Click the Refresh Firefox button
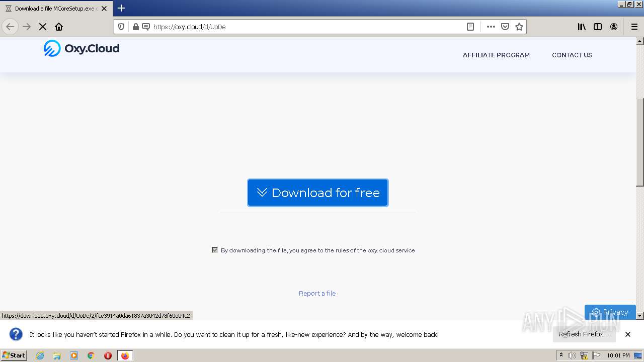This screenshot has width=644, height=362. tap(584, 334)
